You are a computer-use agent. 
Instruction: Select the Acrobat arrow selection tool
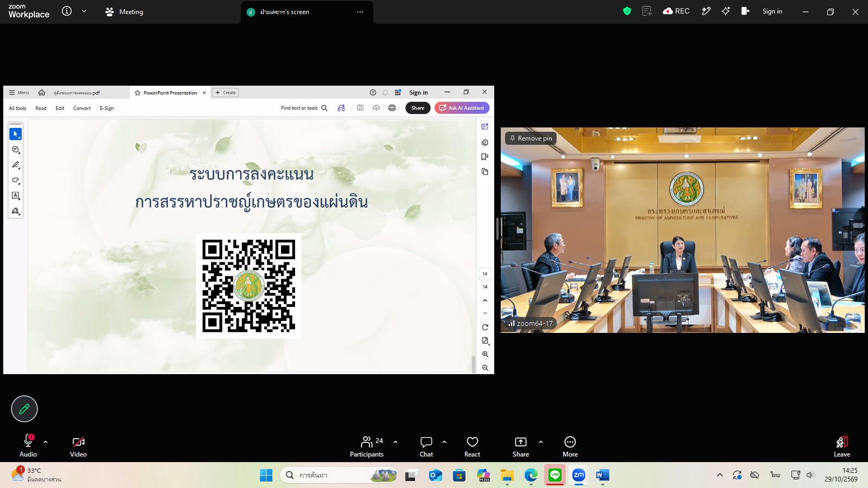pos(16,134)
